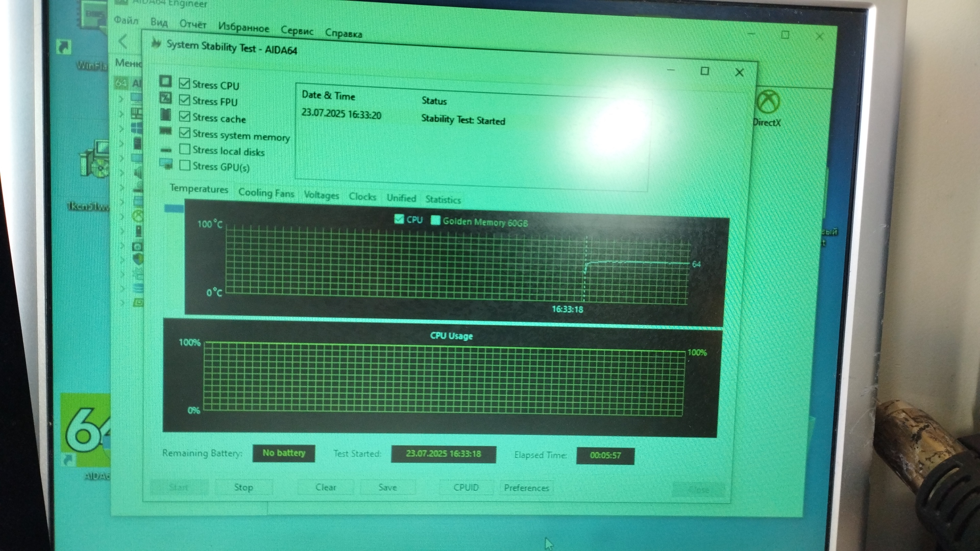Click the memory module icon beside Stress system memory
Image resolution: width=980 pixels, height=551 pixels.
(165, 131)
